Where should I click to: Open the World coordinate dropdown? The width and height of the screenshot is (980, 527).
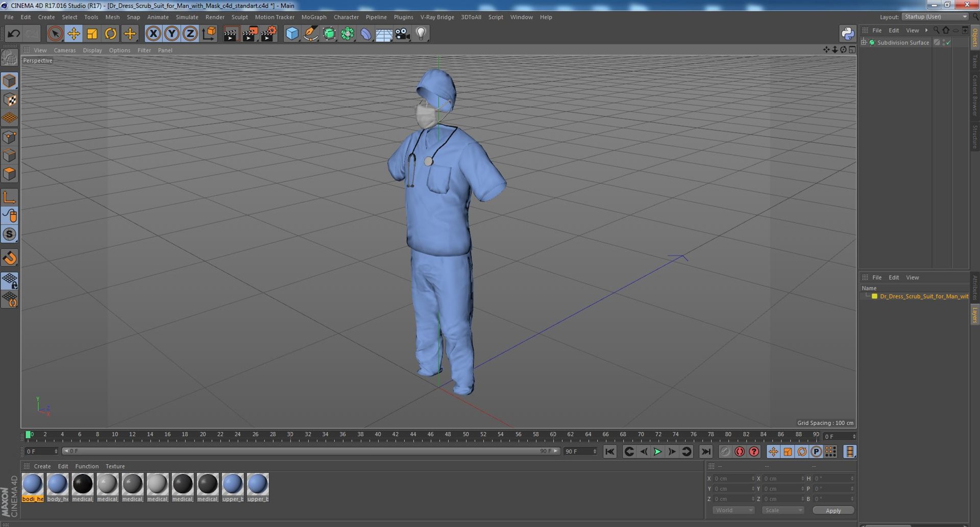(x=733, y=510)
